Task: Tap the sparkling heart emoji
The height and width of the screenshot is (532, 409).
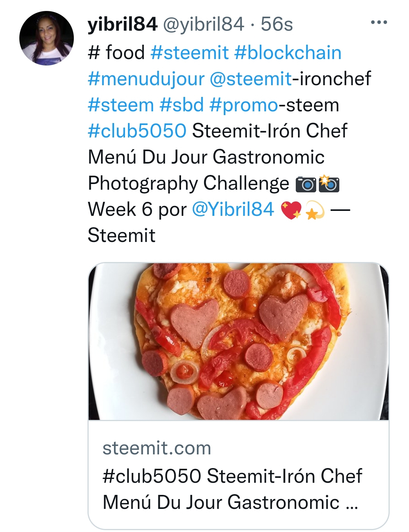Action: 290,210
